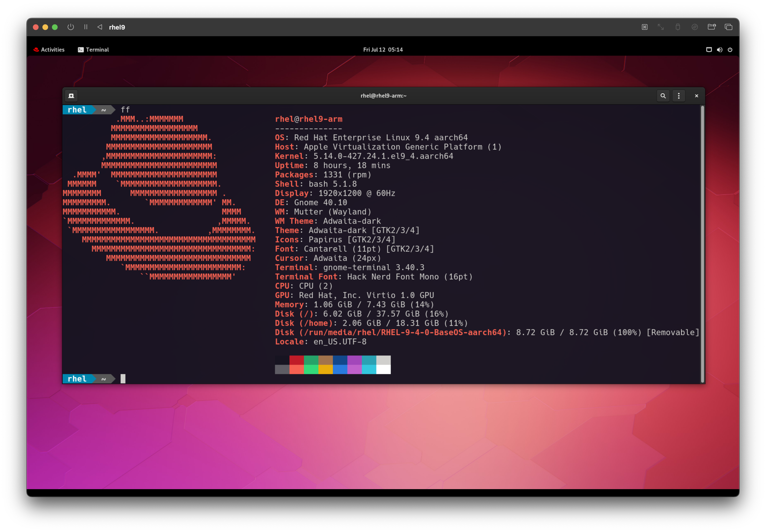This screenshot has height=532, width=766.
Task: Click the DE: Gnome 40.10 line
Action: (x=311, y=203)
